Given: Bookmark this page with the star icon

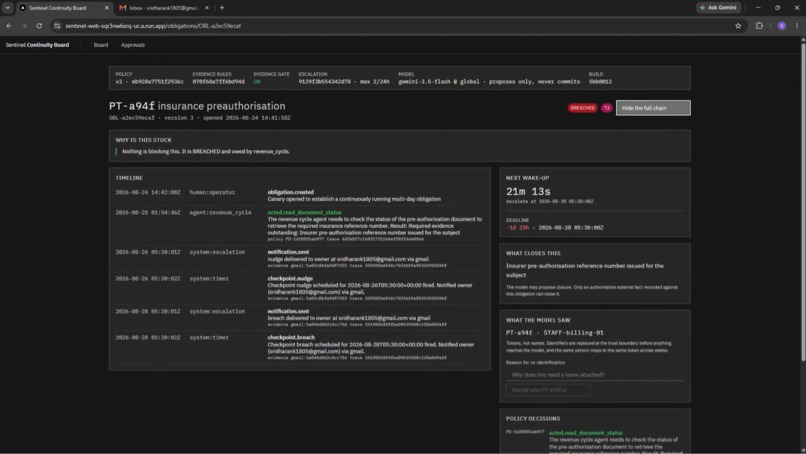Looking at the screenshot, I should click(738, 26).
